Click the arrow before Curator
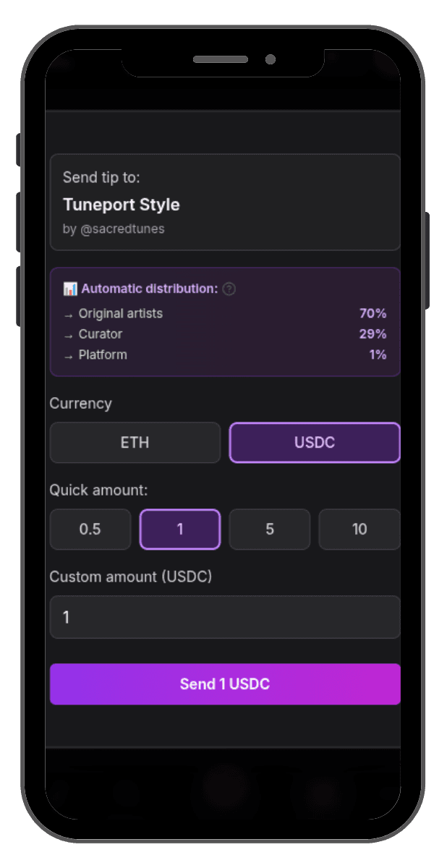The width and height of the screenshot is (447, 868). click(68, 334)
